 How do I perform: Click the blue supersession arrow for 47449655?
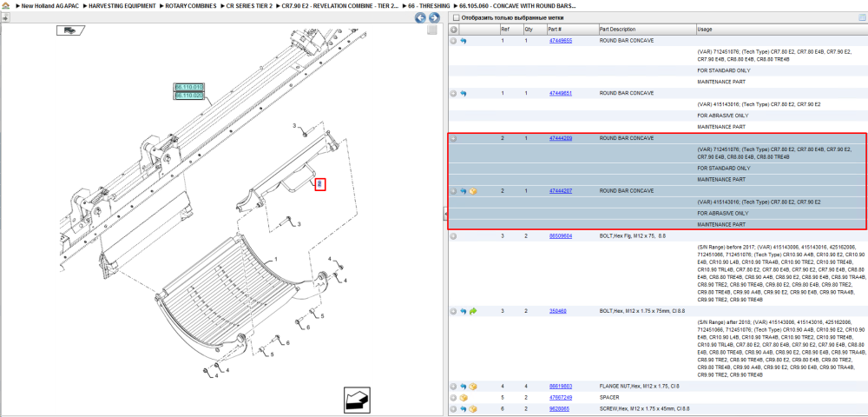click(464, 41)
